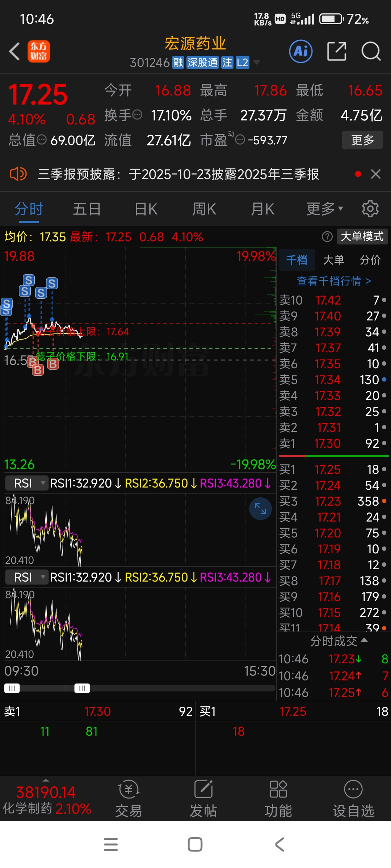Switch to the 日K chart tab
This screenshot has width=391, height=868.
click(x=146, y=209)
